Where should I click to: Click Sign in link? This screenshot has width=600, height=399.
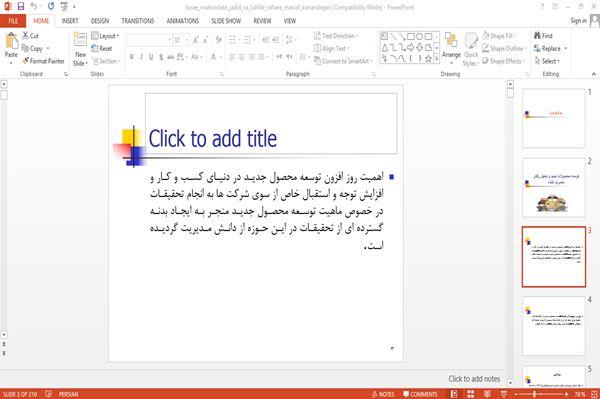[x=578, y=21]
